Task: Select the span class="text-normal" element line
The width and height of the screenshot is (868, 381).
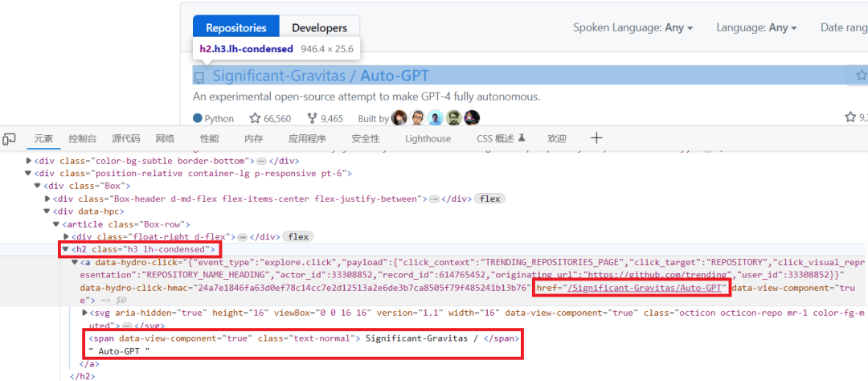Action: (304, 338)
